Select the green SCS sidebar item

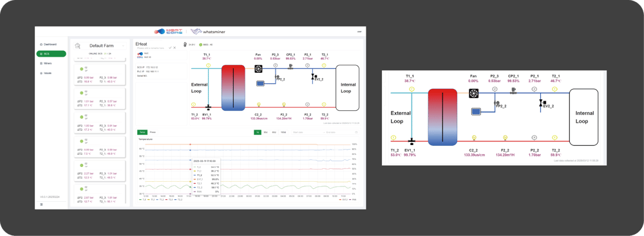[51, 54]
